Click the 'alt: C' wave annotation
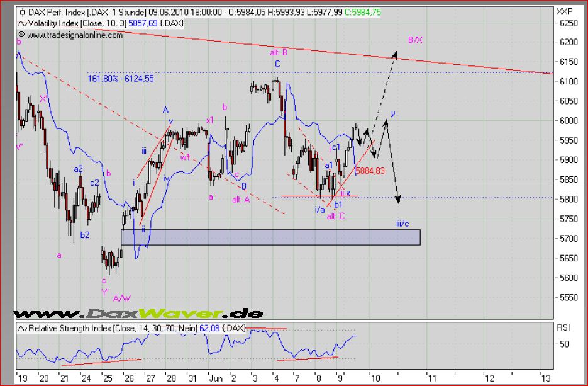The image size is (588, 386). pyautogui.click(x=336, y=216)
